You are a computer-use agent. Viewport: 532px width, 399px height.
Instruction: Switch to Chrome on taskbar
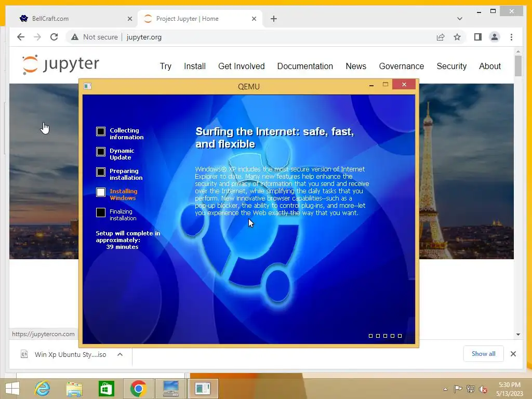coord(138,389)
